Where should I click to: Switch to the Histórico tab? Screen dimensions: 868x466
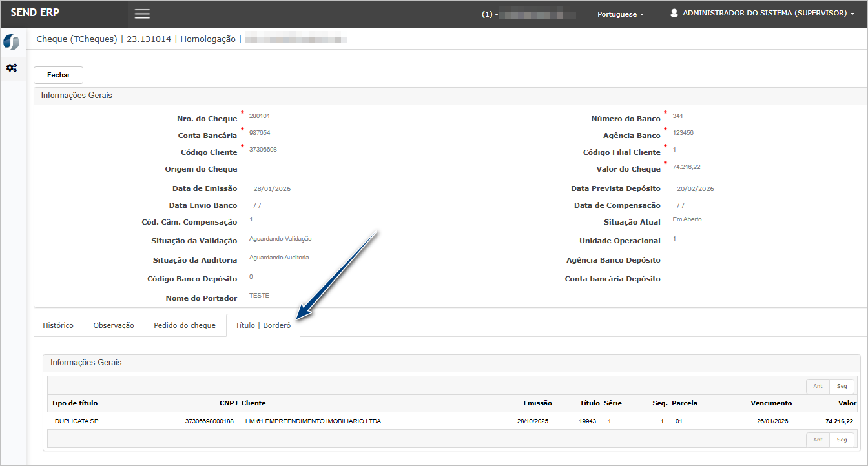(x=58, y=325)
